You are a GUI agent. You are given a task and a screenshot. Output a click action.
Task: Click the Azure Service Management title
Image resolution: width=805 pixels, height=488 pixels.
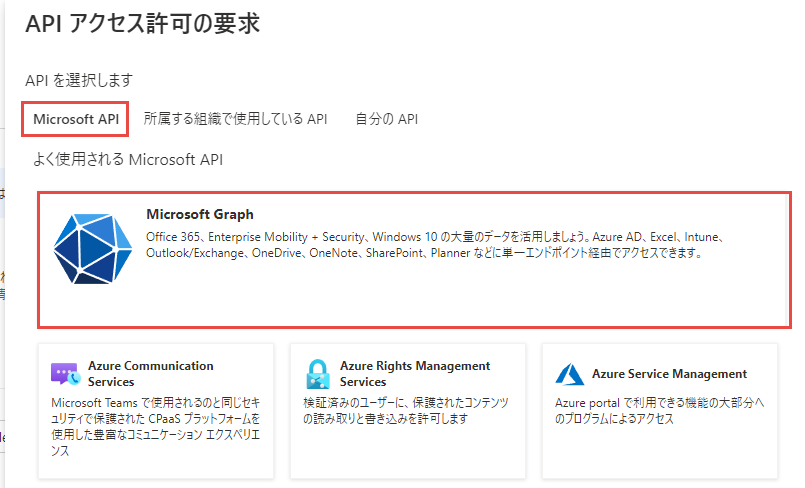click(x=669, y=374)
